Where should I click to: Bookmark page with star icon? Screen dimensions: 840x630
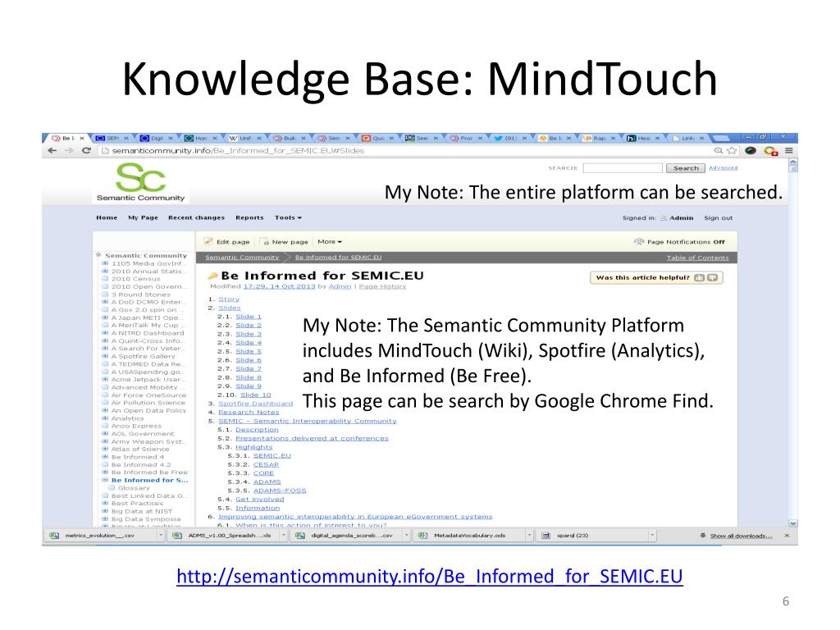pos(731,151)
